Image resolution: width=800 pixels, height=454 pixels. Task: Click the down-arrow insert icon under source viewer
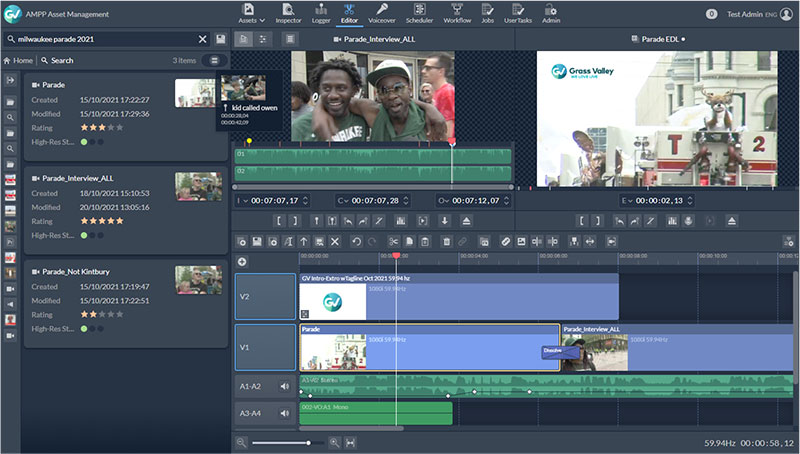pyautogui.click(x=444, y=221)
